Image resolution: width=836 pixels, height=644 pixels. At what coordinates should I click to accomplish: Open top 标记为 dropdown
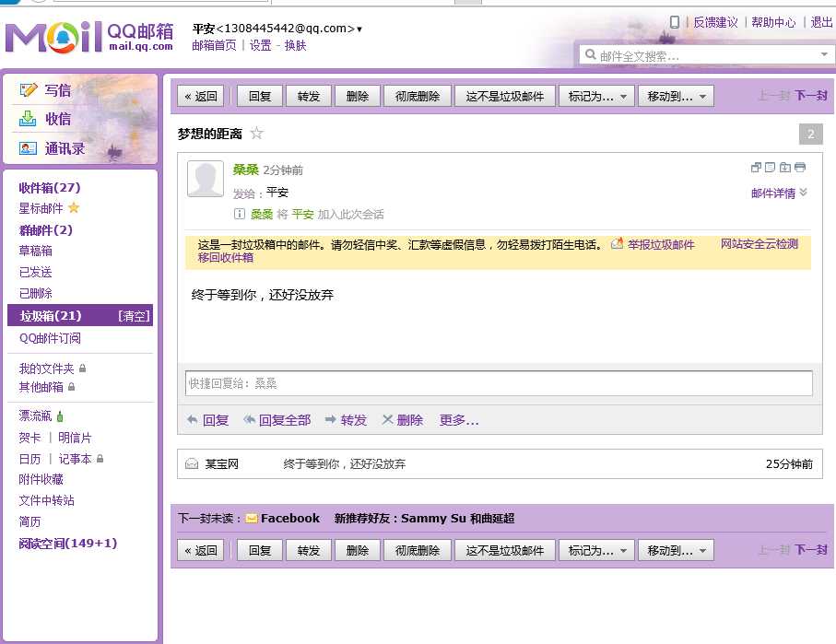point(596,96)
